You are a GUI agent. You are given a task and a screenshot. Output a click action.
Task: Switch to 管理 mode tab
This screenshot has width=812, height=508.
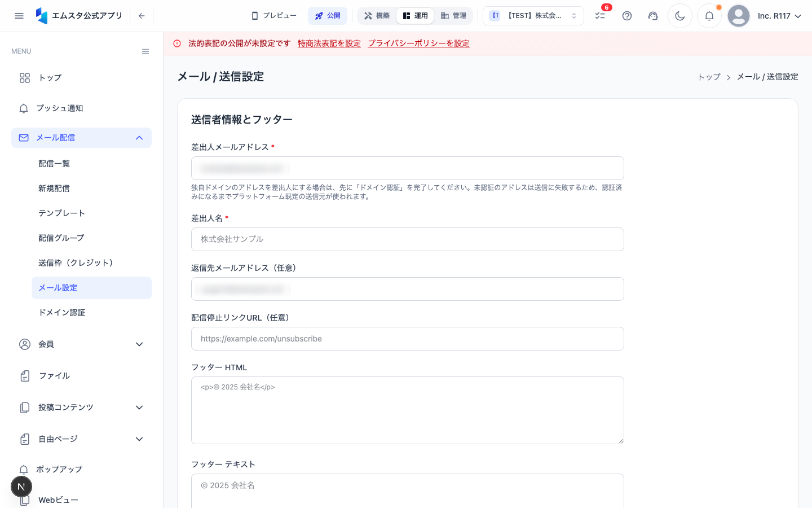pyautogui.click(x=453, y=16)
